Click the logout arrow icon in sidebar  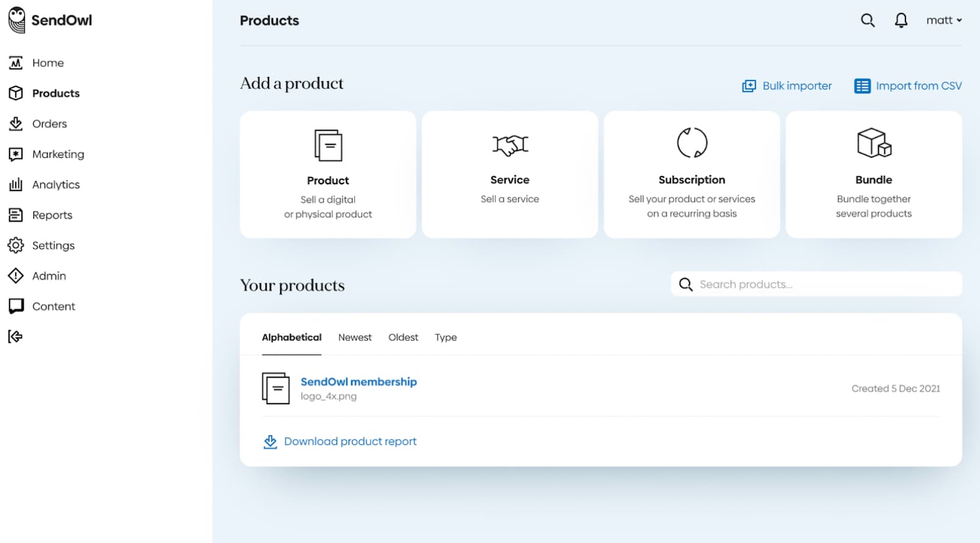point(15,336)
